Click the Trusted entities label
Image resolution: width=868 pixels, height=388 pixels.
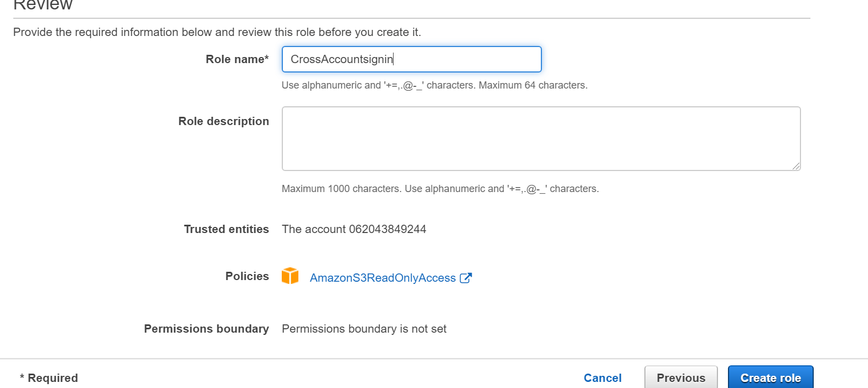pos(226,229)
